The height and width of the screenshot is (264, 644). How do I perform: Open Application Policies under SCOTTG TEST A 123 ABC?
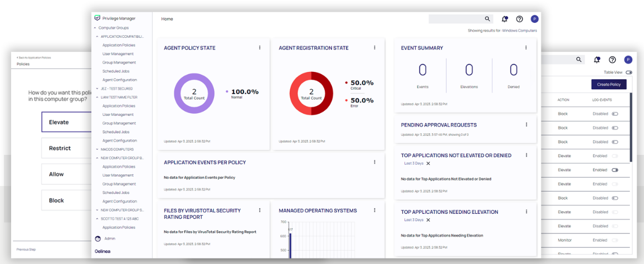[119, 227]
